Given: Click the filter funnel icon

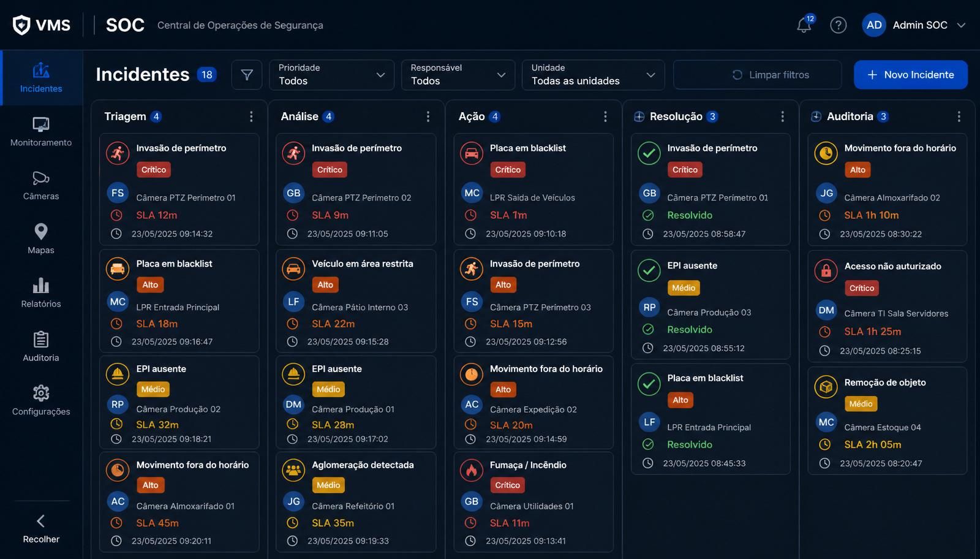Looking at the screenshot, I should click(247, 75).
